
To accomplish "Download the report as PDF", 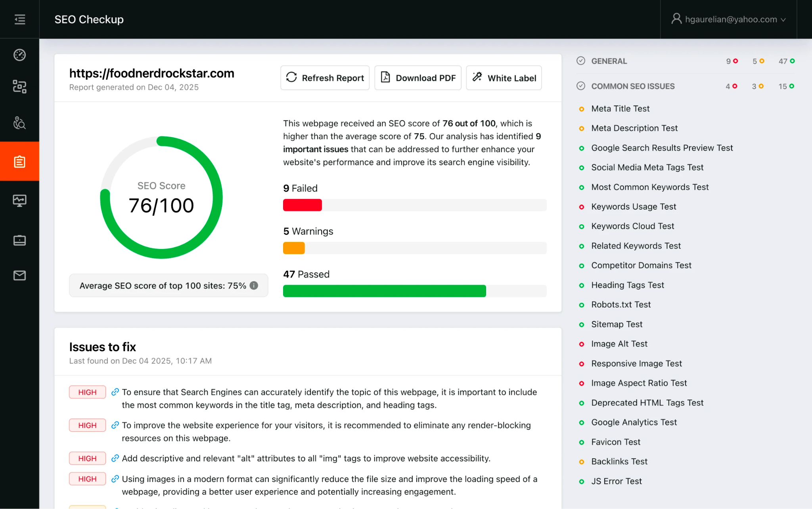I will (417, 78).
